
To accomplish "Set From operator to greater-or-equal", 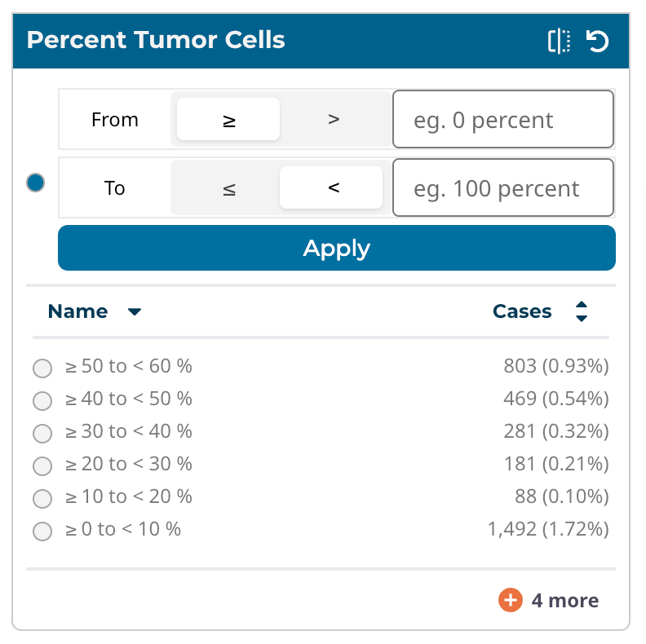I will tap(228, 120).
